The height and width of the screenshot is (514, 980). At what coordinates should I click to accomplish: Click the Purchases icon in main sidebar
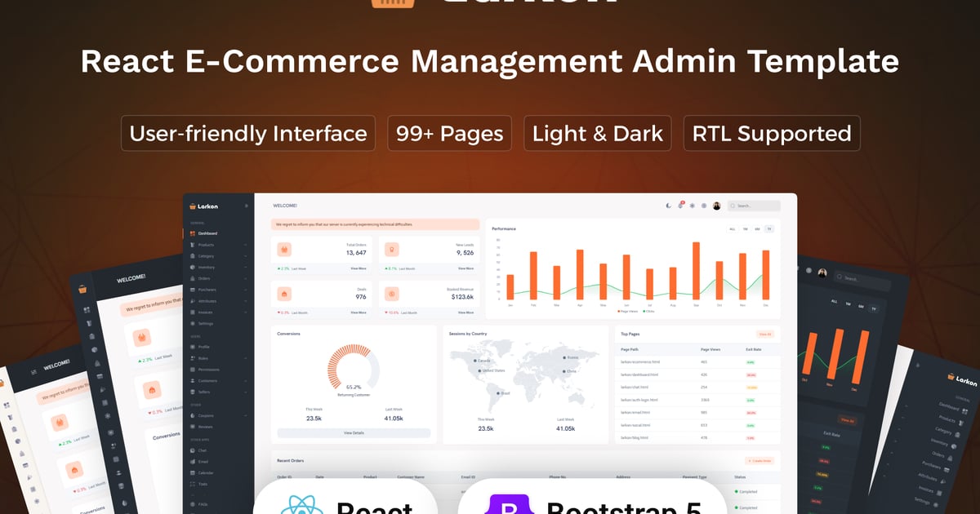(x=193, y=290)
